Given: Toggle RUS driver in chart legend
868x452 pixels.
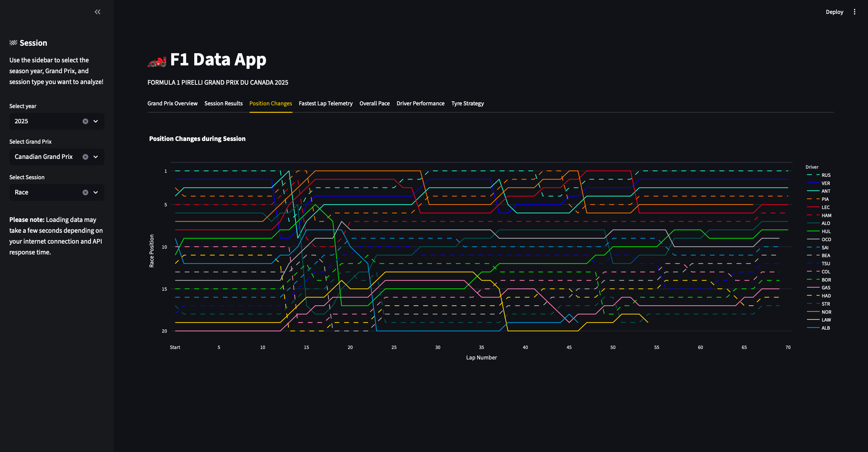Looking at the screenshot, I should 819,175.
